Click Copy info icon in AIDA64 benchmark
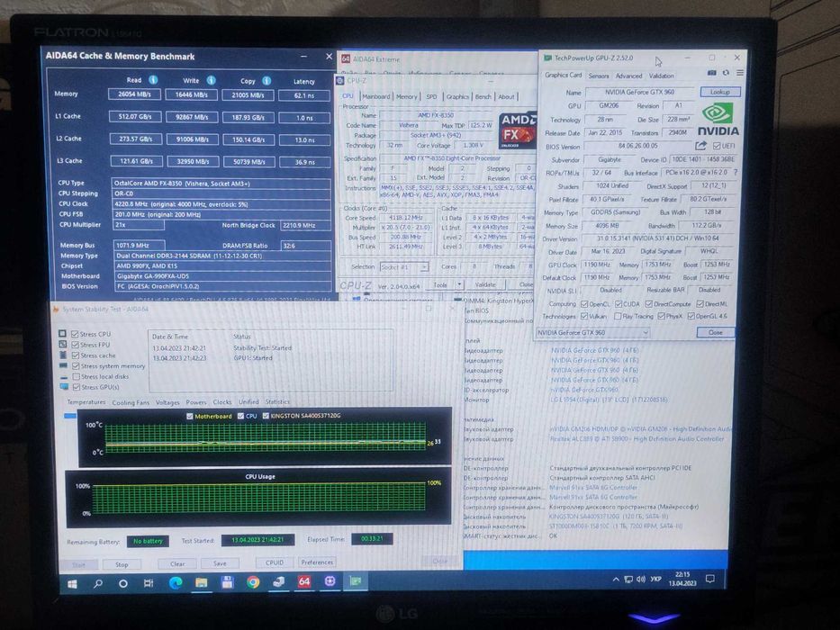 (x=266, y=81)
